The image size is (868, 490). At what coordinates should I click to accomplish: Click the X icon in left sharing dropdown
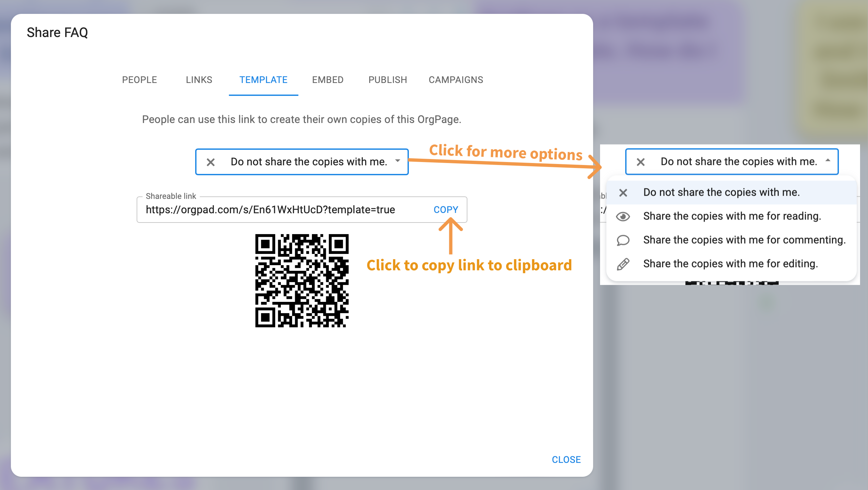pos(211,162)
